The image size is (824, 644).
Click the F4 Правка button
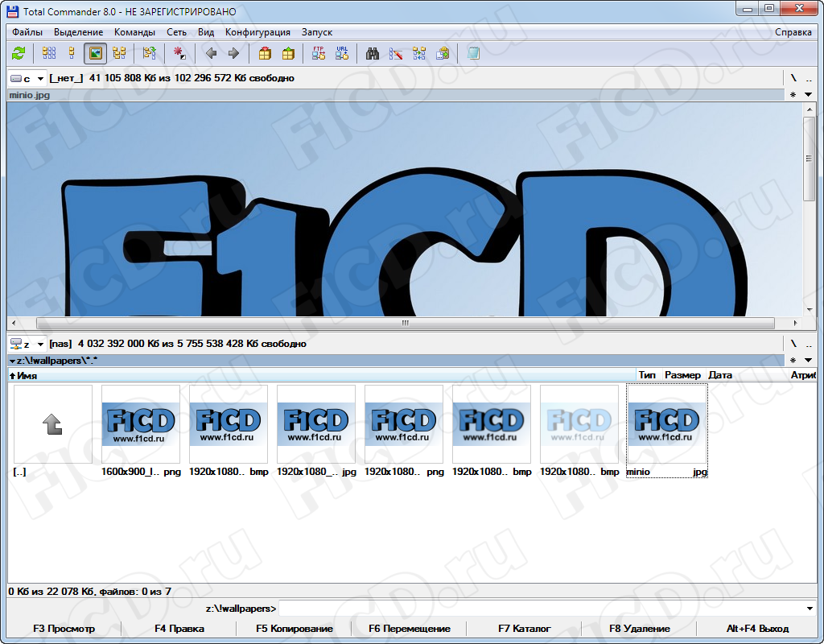tap(179, 629)
